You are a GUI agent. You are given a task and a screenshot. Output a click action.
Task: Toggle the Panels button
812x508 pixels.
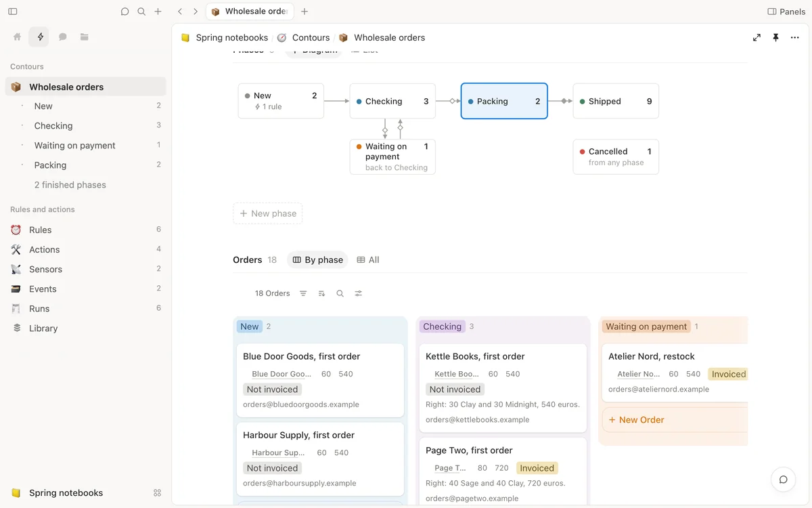point(786,12)
